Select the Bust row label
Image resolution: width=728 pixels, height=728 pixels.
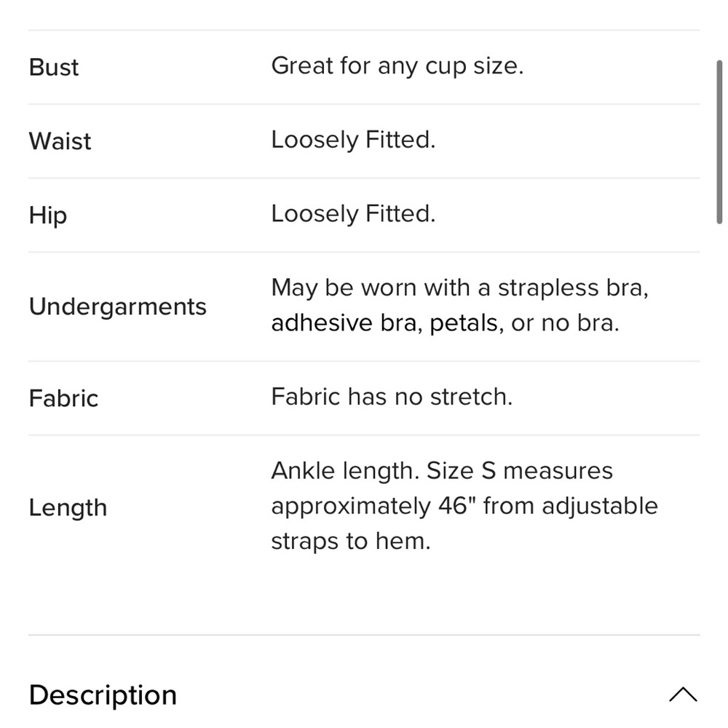[x=54, y=67]
